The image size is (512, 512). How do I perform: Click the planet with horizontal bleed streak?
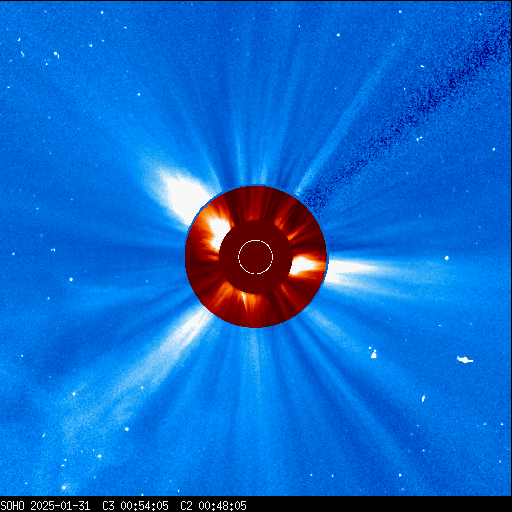[464, 360]
